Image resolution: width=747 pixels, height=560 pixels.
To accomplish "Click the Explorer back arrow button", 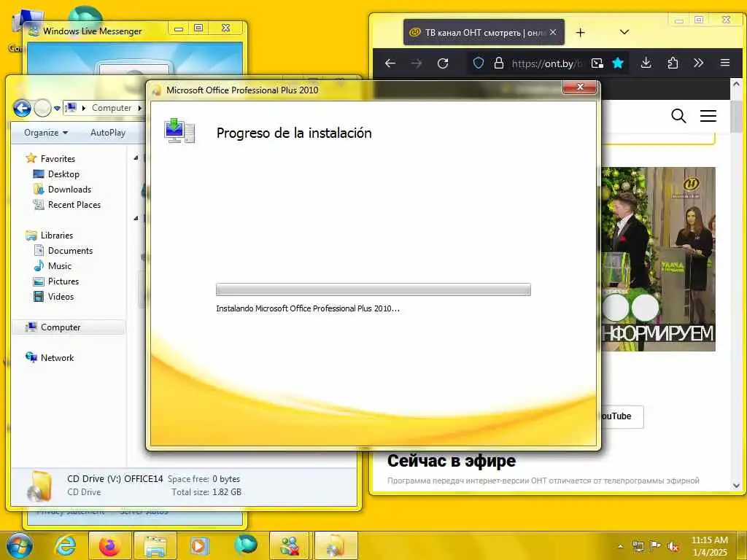I will pos(22,108).
